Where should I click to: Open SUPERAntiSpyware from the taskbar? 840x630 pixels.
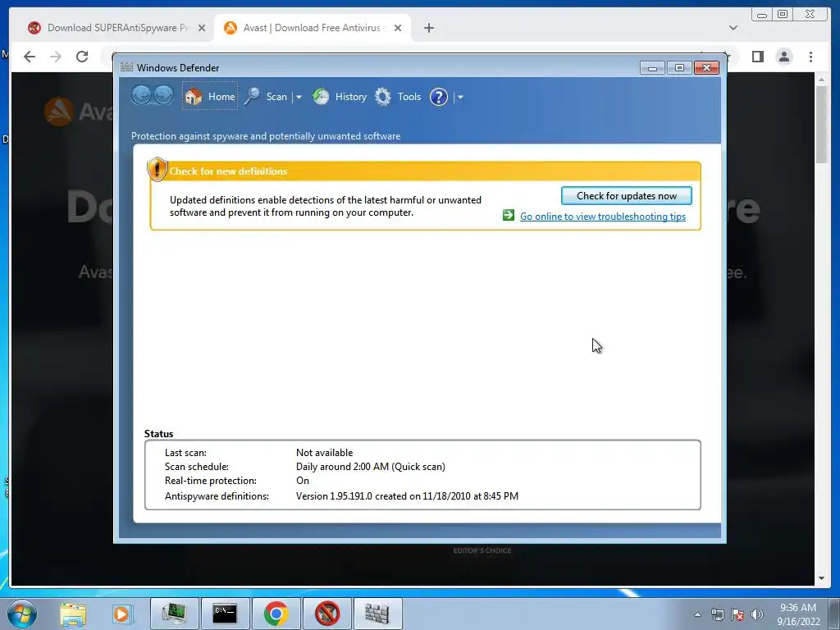point(327,614)
